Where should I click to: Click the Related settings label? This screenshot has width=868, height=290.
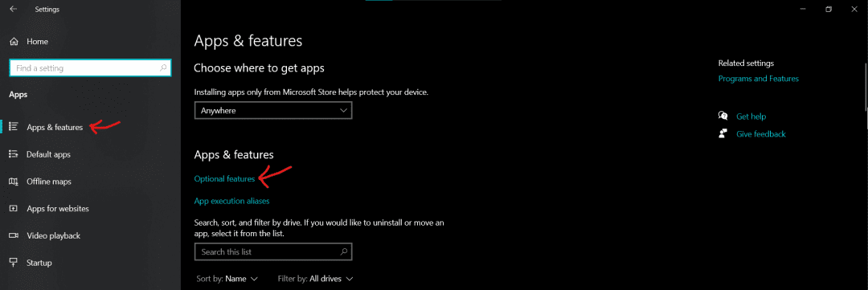tap(746, 63)
